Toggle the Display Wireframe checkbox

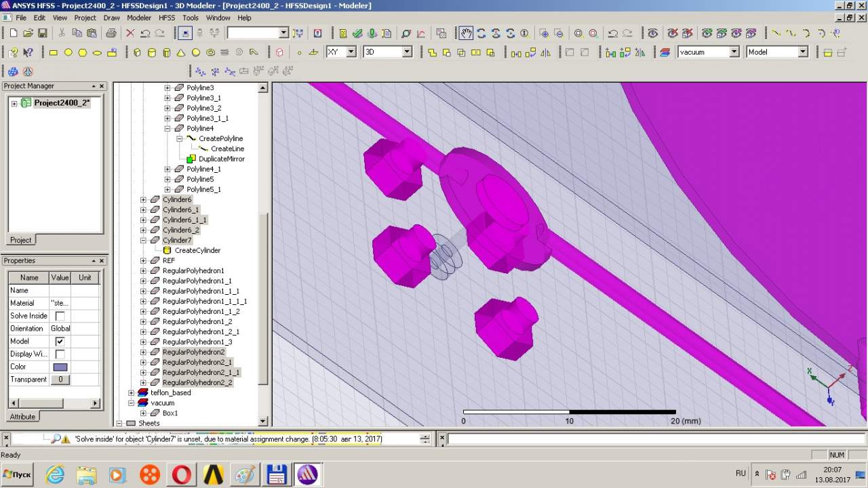click(60, 354)
